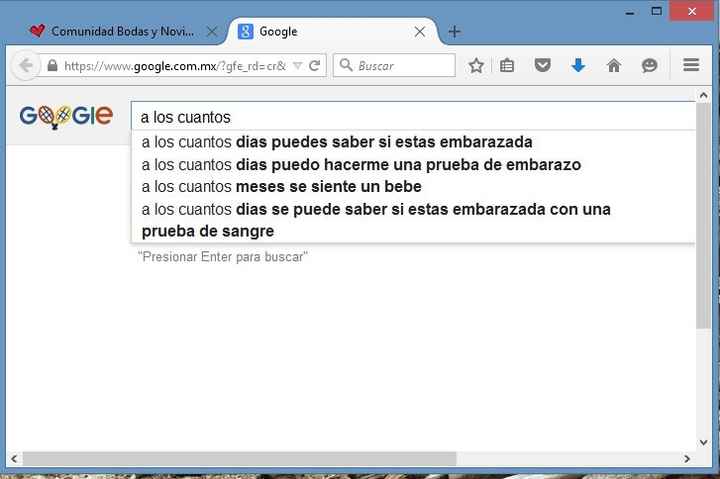Minimize the browser window
Screen dimensions: 720x479
(630, 12)
